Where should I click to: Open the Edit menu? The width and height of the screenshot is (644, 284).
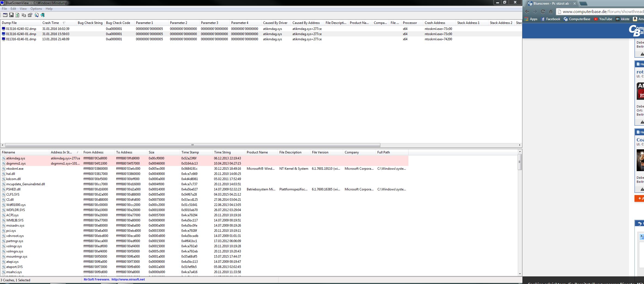pos(13,9)
